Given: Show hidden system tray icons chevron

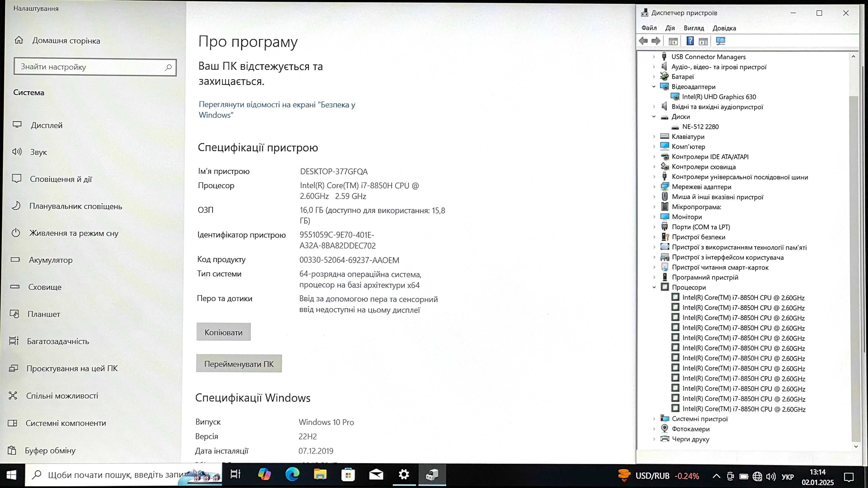Looking at the screenshot, I should [x=716, y=477].
